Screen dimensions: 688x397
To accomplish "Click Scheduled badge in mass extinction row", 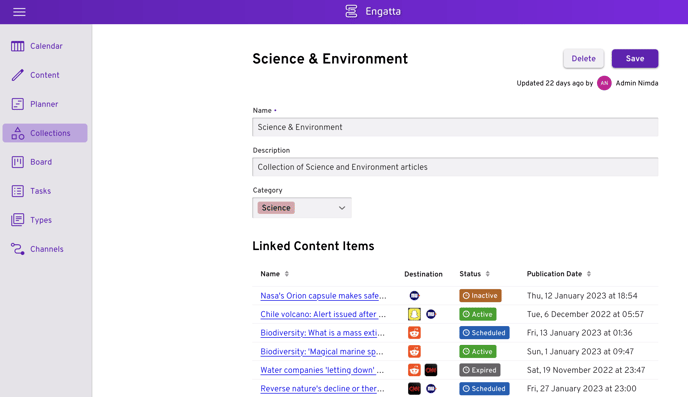I will pos(484,333).
